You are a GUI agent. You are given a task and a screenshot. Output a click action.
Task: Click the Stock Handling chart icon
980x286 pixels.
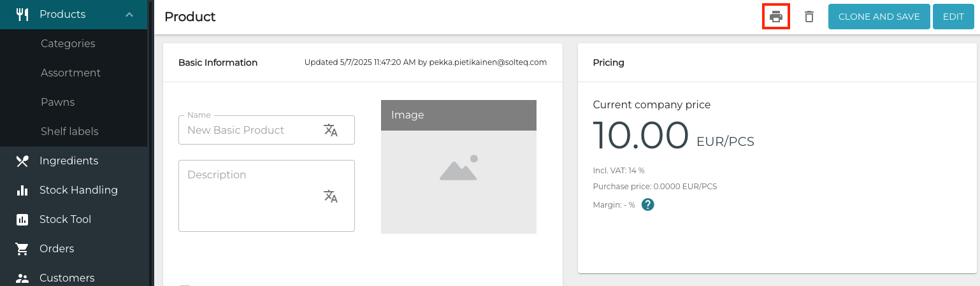pyautogui.click(x=22, y=190)
